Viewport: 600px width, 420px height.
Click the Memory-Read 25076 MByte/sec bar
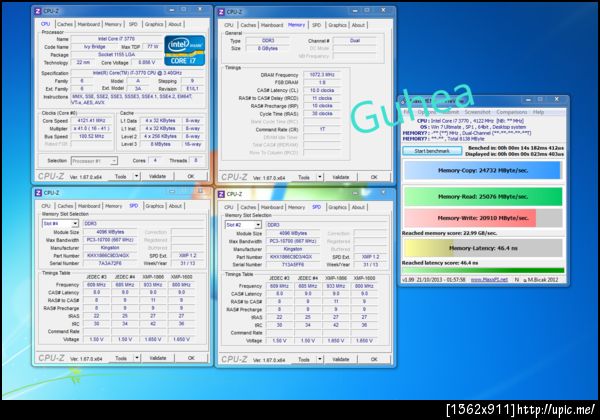[483, 197]
